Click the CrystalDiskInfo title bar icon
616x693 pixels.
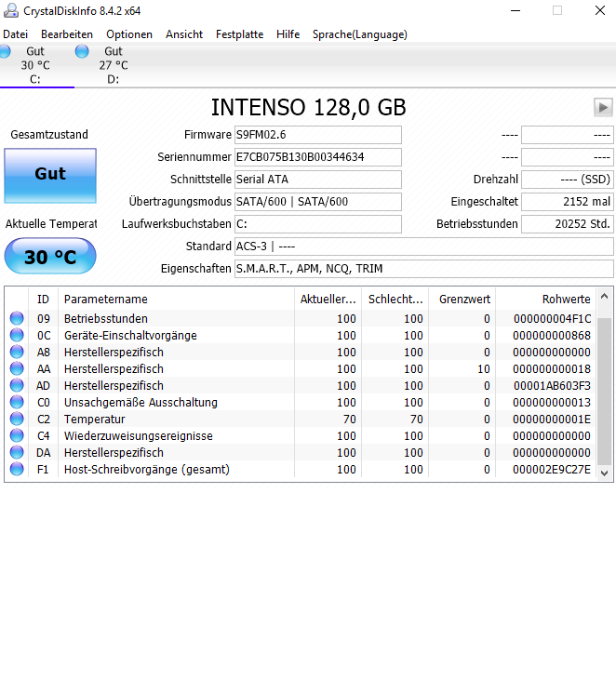pos(11,10)
